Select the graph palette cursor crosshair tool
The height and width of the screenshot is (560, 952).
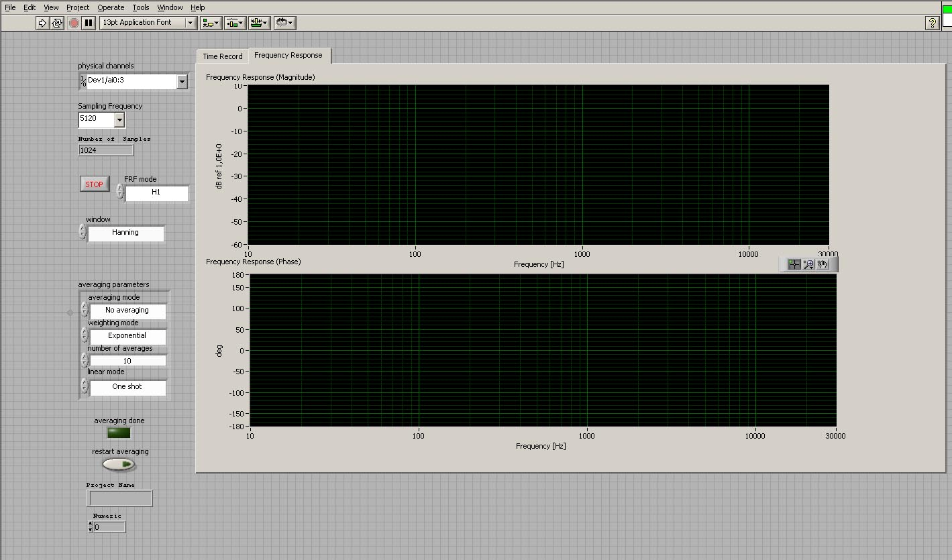click(x=794, y=264)
